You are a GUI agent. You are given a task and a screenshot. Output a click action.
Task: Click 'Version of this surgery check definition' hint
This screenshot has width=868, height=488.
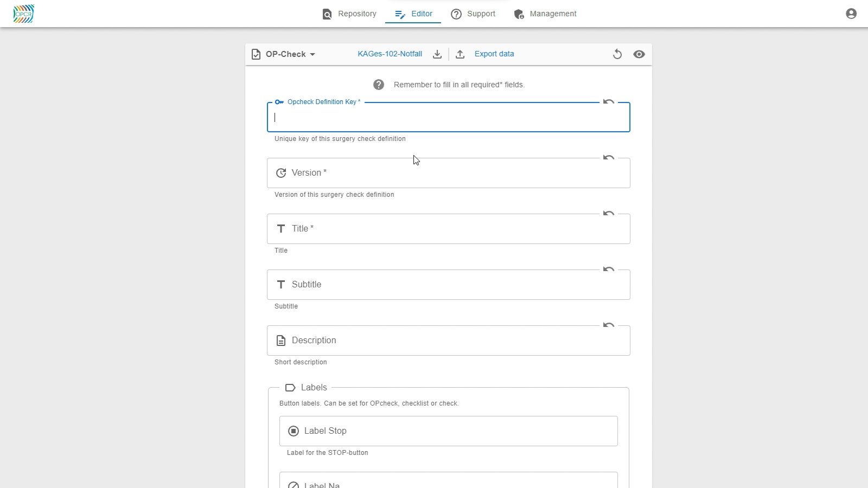click(x=334, y=195)
